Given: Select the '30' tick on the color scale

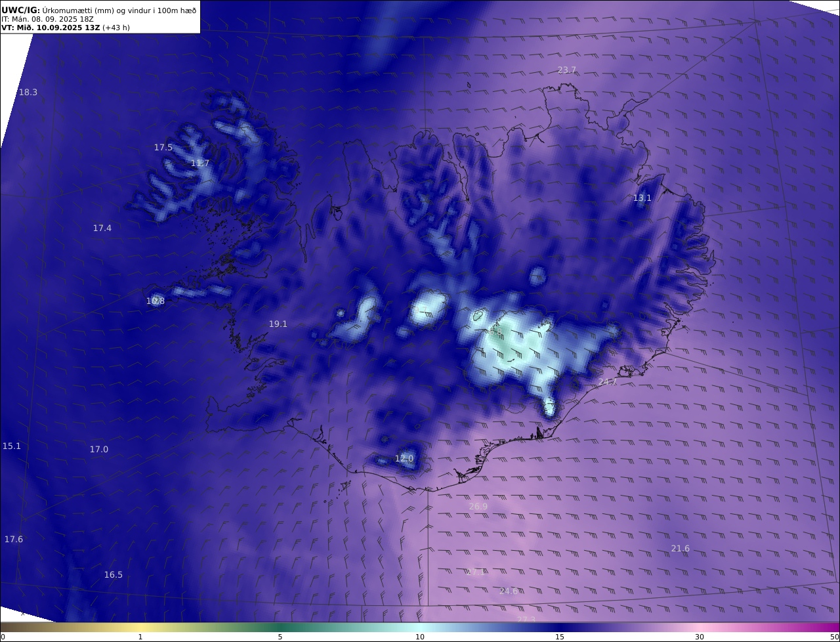Looking at the screenshot, I should [700, 637].
